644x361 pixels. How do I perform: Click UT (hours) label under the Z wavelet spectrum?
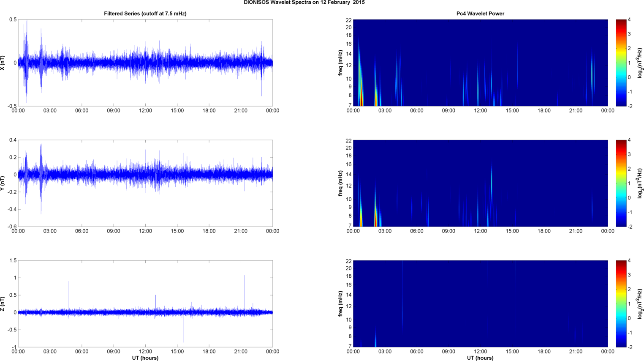480,358
